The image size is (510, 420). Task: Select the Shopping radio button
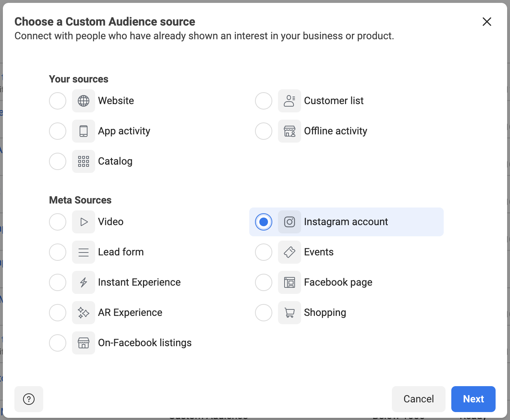pyautogui.click(x=264, y=313)
